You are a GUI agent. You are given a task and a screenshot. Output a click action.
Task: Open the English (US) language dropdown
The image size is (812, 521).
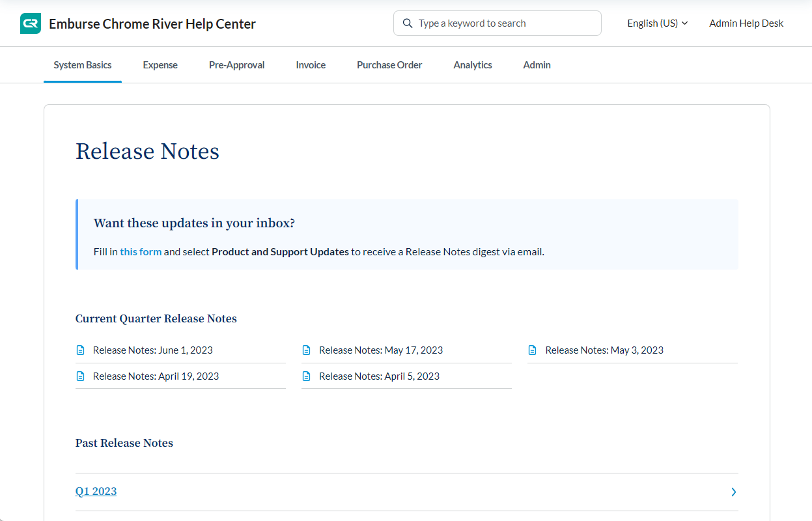tap(657, 23)
